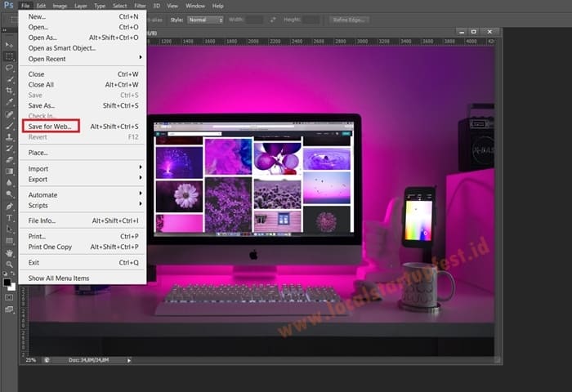
Task: Choose Print... in the File menu
Action: click(x=83, y=236)
